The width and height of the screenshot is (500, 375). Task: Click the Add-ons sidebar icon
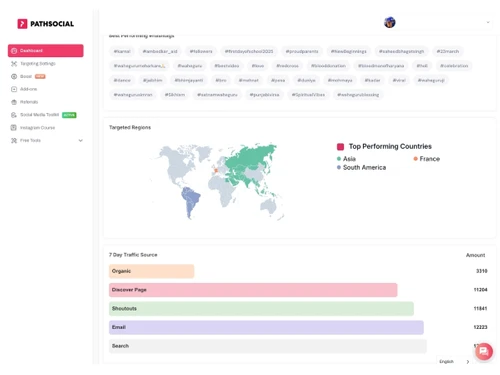[x=14, y=89]
